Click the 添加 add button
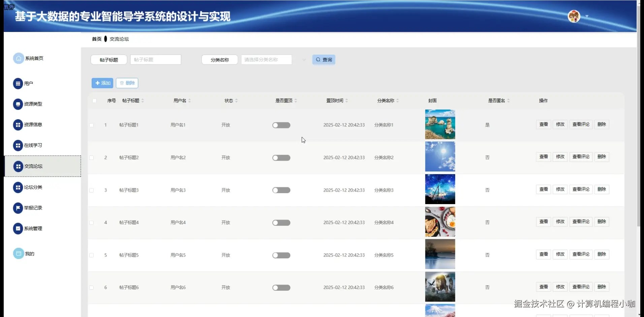 point(102,83)
